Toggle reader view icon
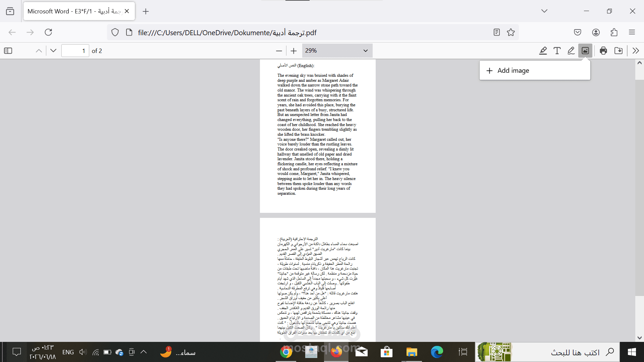644x362 pixels. point(497,32)
